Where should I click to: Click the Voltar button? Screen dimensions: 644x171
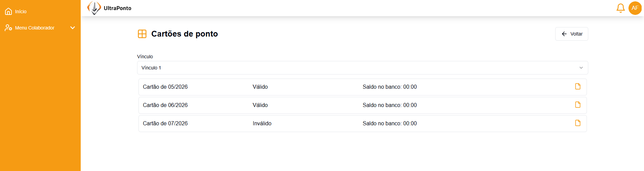[x=571, y=34]
